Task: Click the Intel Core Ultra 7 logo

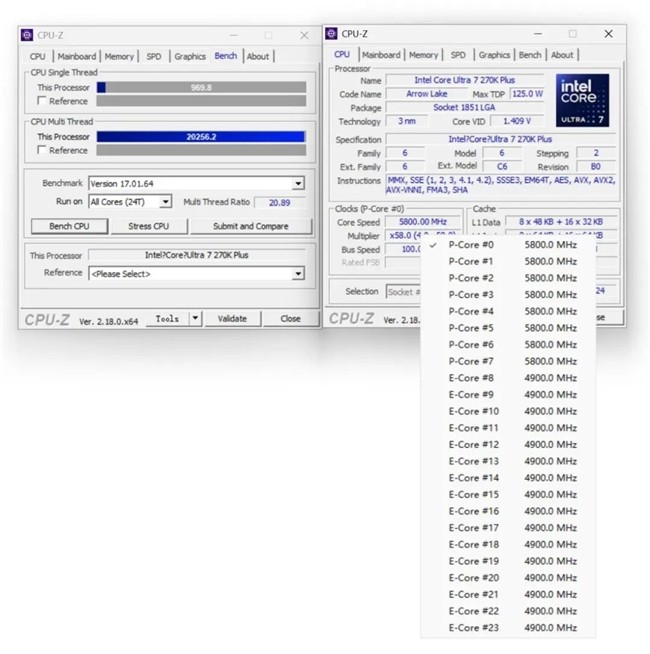Action: click(x=581, y=100)
